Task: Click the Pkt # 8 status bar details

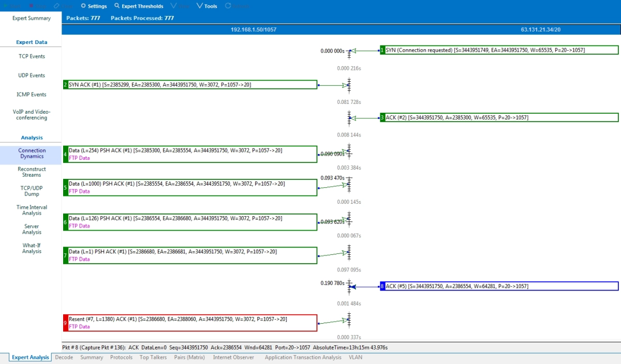Action: tap(225, 347)
